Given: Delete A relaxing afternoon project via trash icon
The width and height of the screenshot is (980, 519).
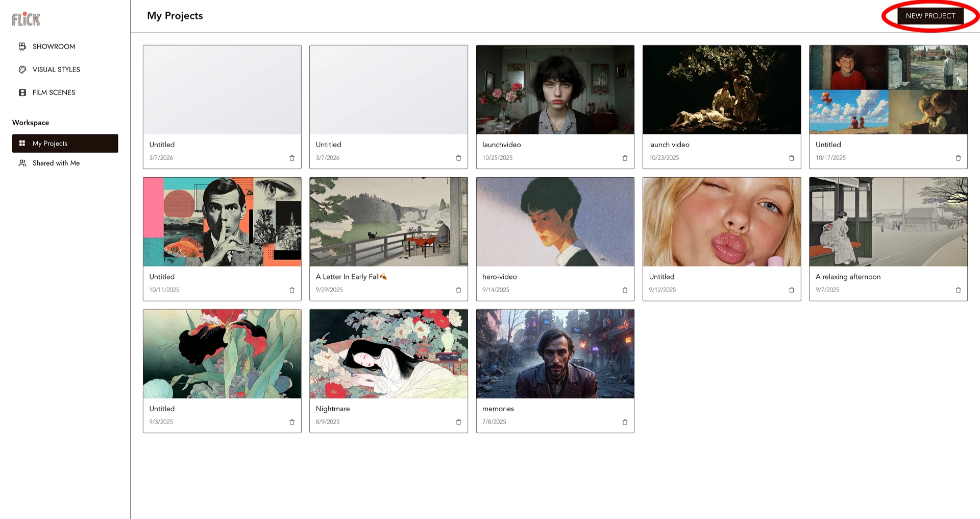Looking at the screenshot, I should pyautogui.click(x=958, y=290).
